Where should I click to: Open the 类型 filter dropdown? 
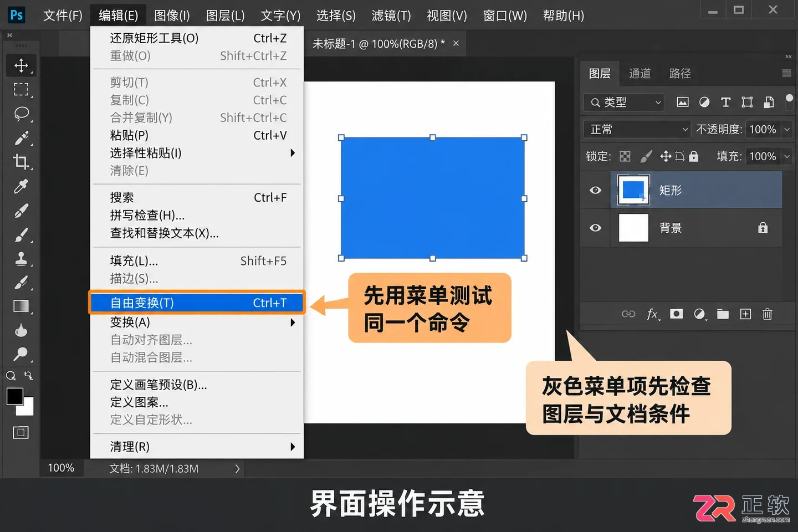[624, 102]
